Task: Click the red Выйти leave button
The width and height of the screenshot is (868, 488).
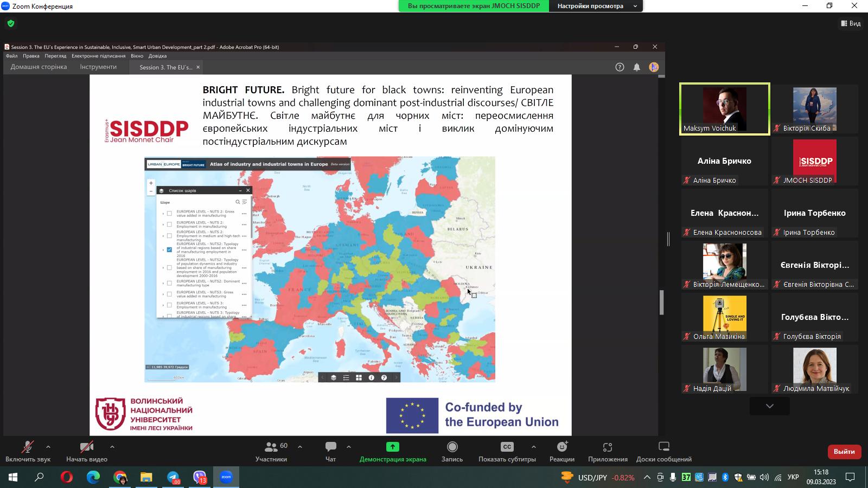Action: coord(844,452)
